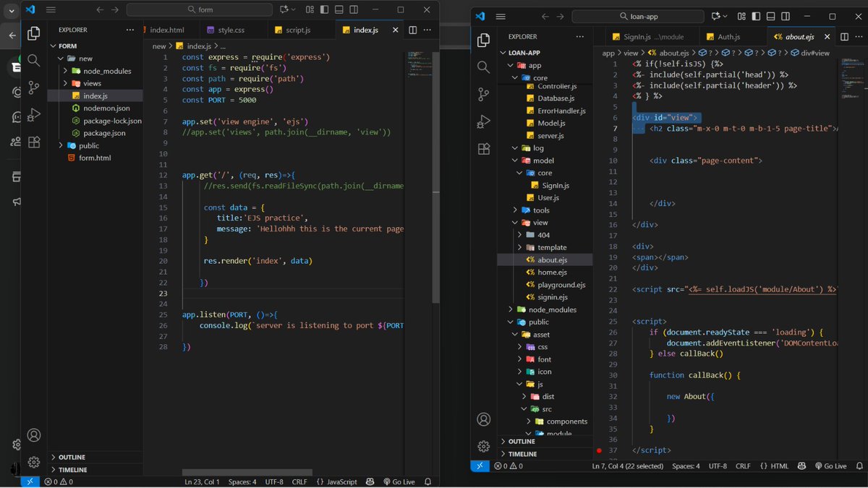
Task: Click remote window icon in form status bar
Action: tap(30, 481)
